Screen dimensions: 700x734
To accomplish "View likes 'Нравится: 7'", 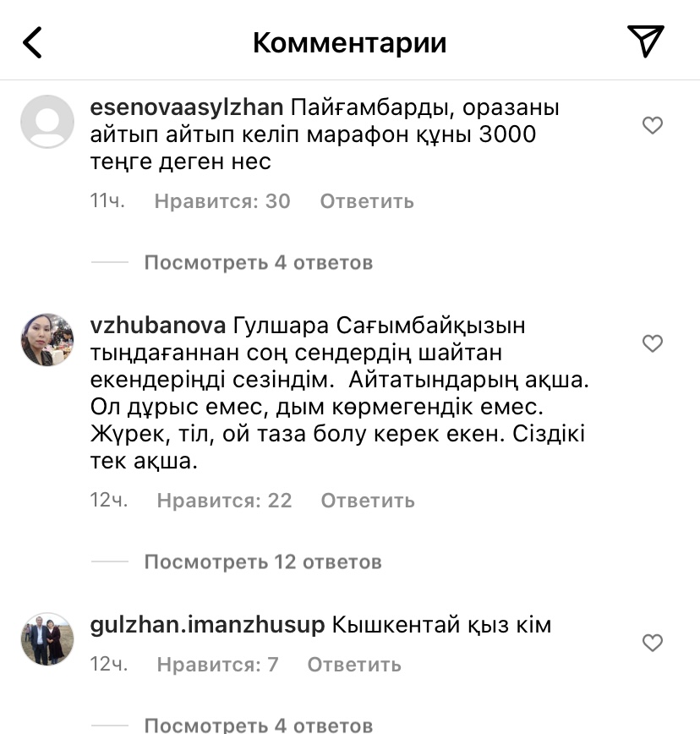I will pyautogui.click(x=217, y=665).
